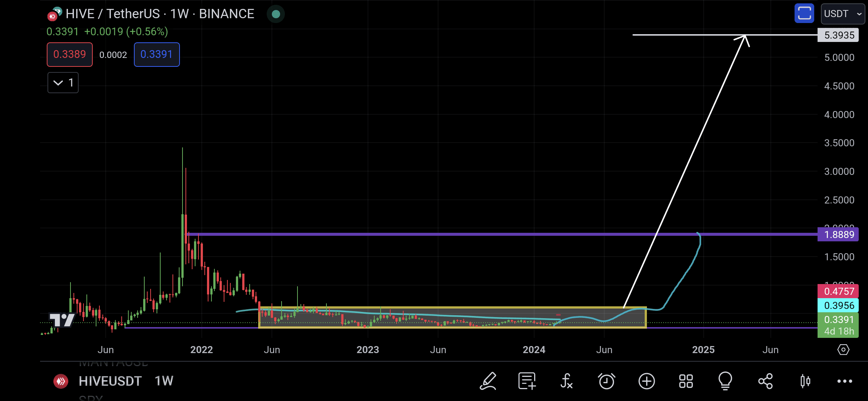Click the 1.8889 purple price label

click(x=838, y=235)
